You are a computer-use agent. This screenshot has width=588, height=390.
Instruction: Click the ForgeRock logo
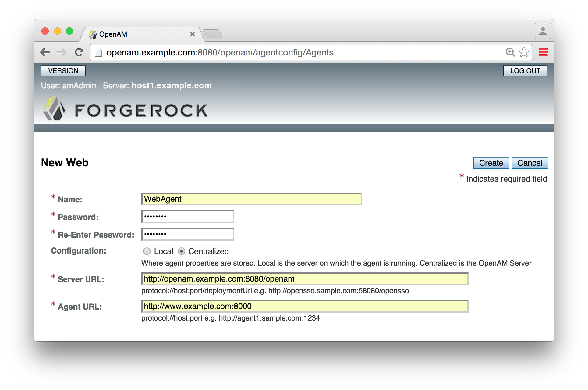click(125, 109)
